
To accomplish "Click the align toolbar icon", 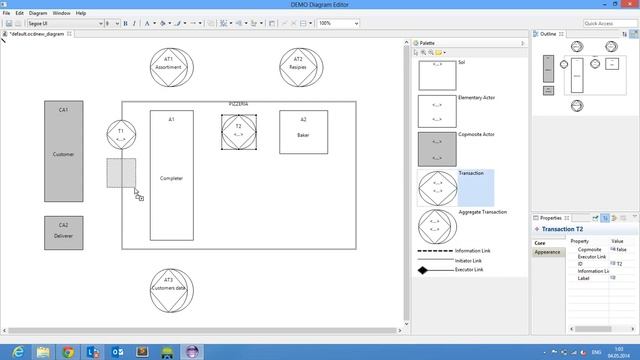I will 254,24.
